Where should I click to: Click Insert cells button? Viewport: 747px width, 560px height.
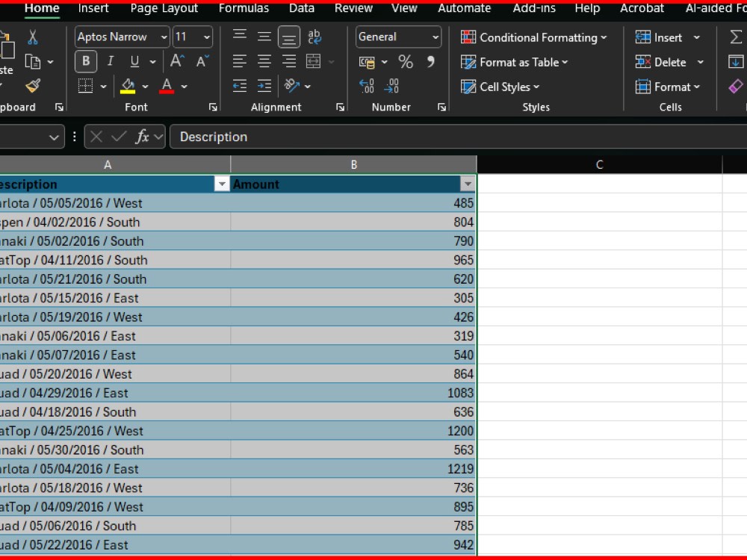coord(659,37)
